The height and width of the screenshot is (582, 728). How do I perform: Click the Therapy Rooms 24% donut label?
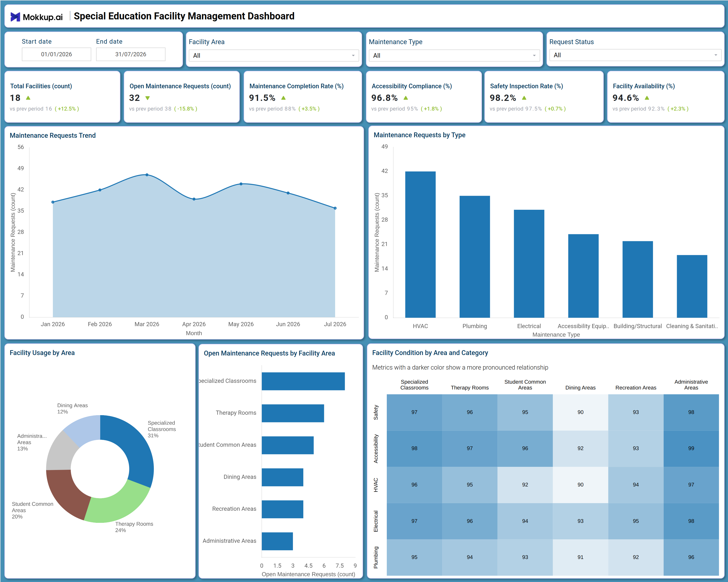(134, 527)
